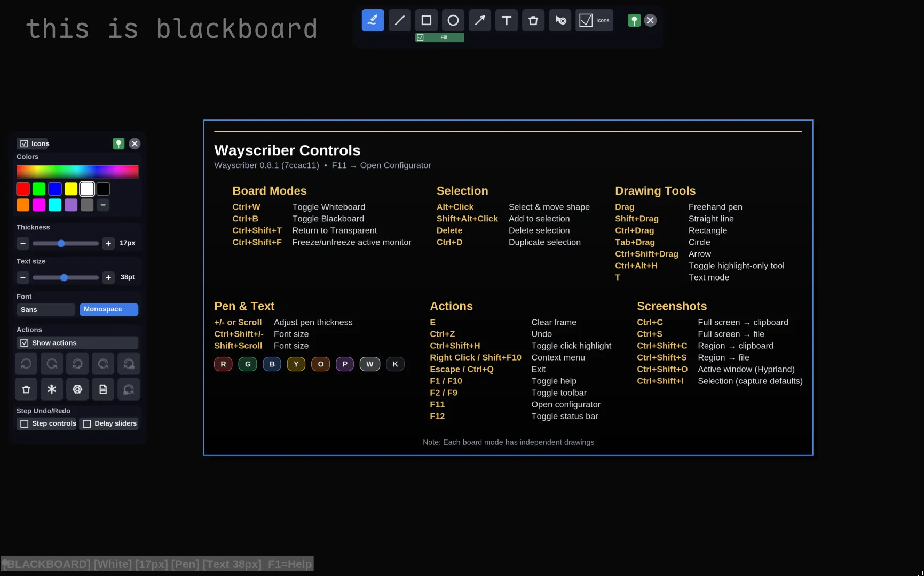Image resolution: width=924 pixels, height=576 pixels.
Task: Click the green pin icon on the toolbar
Action: point(634,20)
